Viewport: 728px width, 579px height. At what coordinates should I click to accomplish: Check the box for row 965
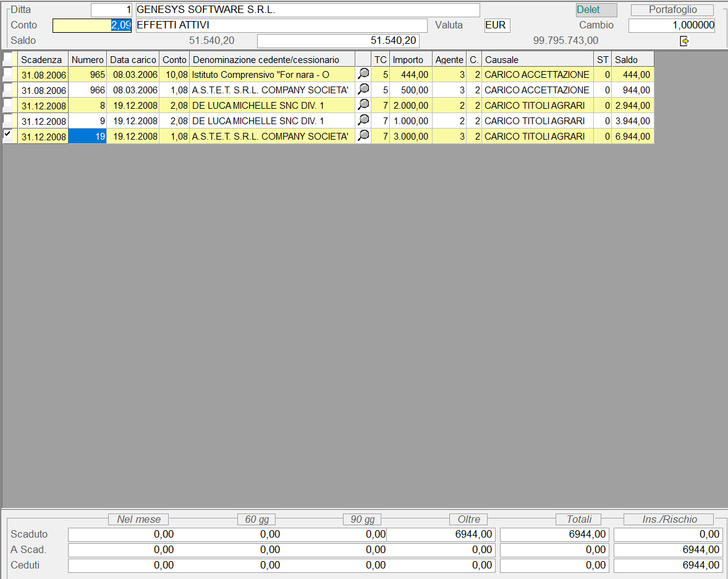click(7, 73)
